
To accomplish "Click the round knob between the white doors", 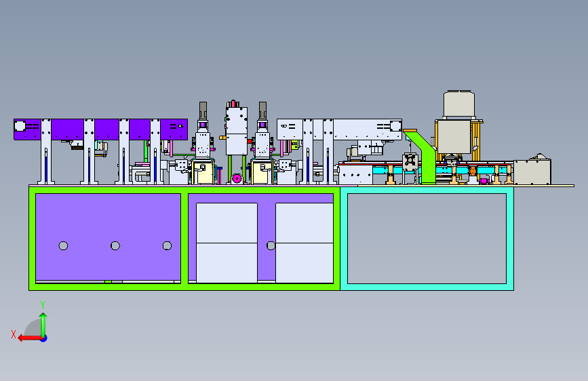I will pos(271,245).
